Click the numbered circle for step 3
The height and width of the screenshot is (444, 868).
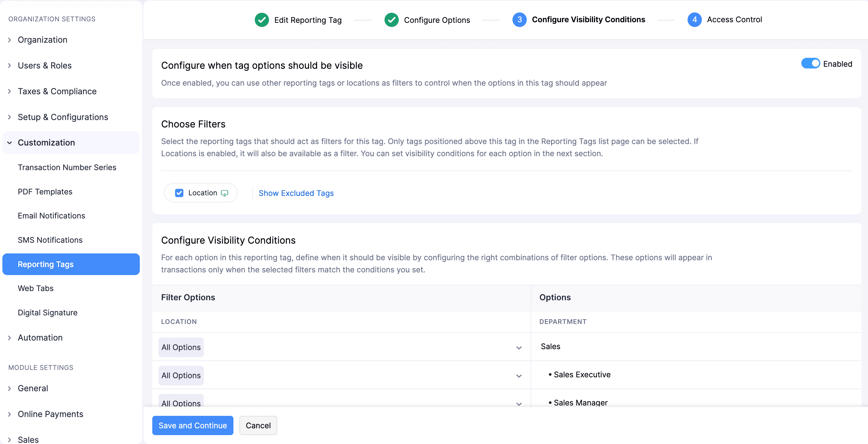click(x=519, y=20)
